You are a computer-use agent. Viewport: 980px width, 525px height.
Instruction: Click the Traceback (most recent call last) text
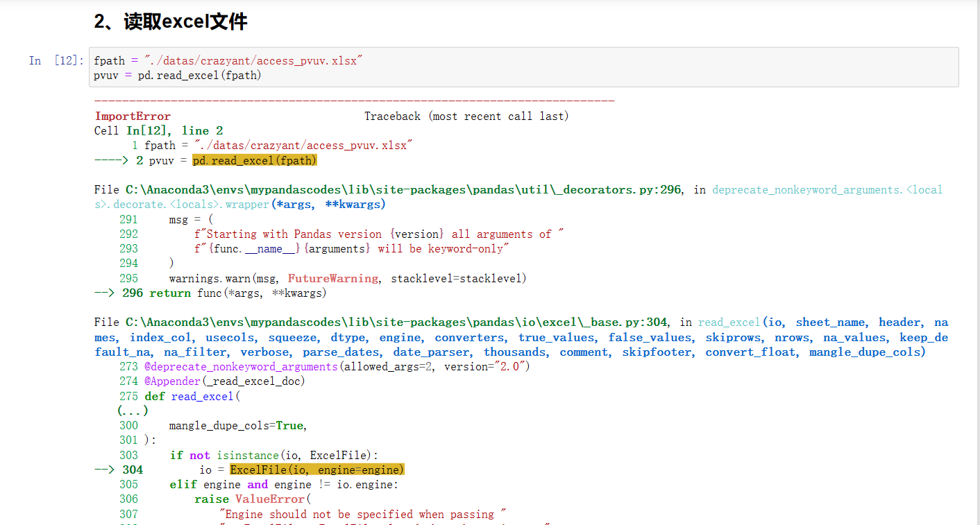tap(466, 116)
